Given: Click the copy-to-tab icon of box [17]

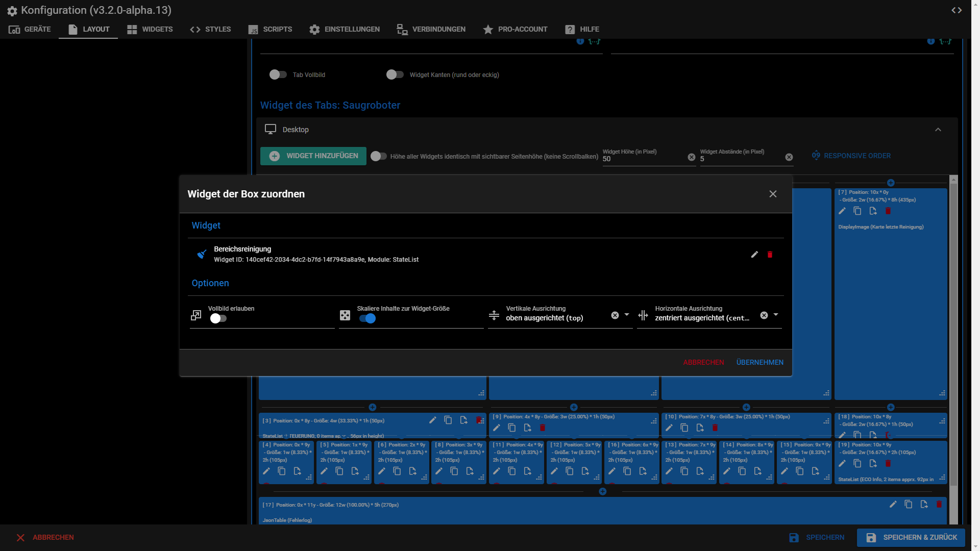Looking at the screenshot, I should click(x=924, y=505).
